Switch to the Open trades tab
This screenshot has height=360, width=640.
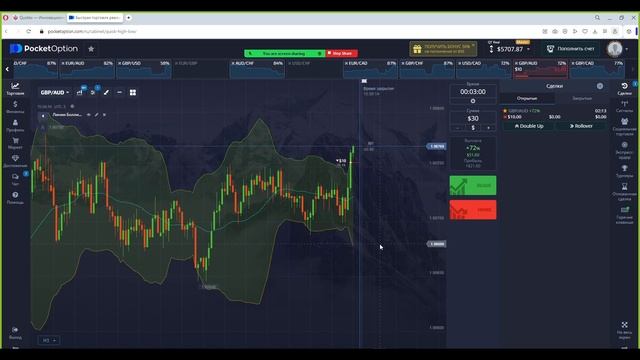[527, 98]
